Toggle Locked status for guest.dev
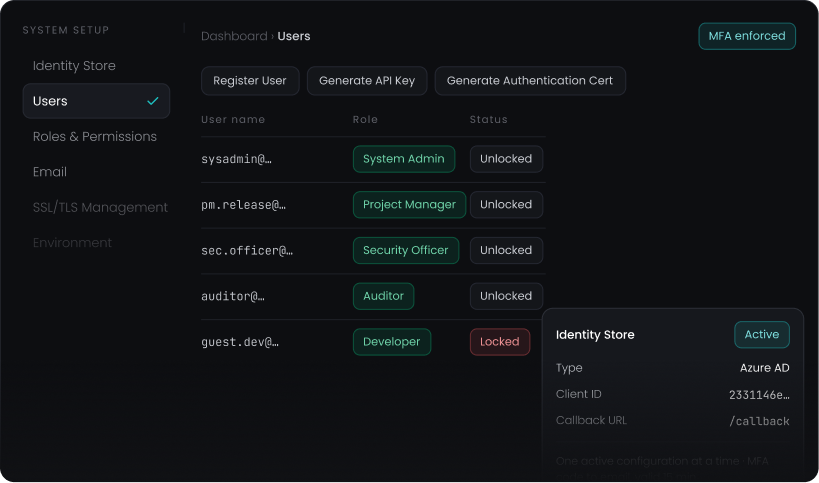This screenshot has width=819, height=483. tap(500, 342)
